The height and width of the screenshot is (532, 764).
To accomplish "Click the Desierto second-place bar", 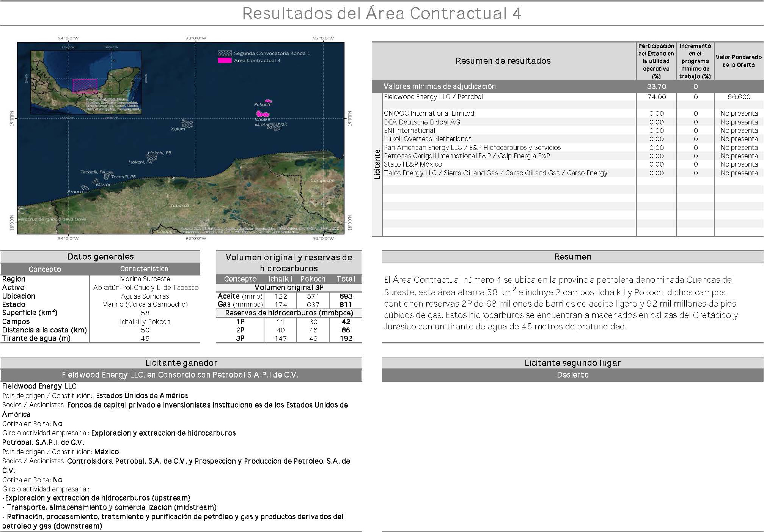I will coord(572,375).
